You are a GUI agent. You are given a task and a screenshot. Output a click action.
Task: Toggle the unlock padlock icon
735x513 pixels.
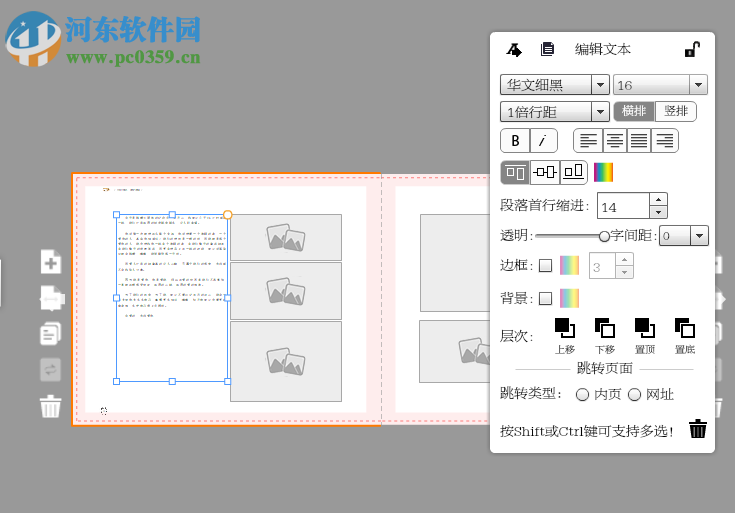point(692,49)
